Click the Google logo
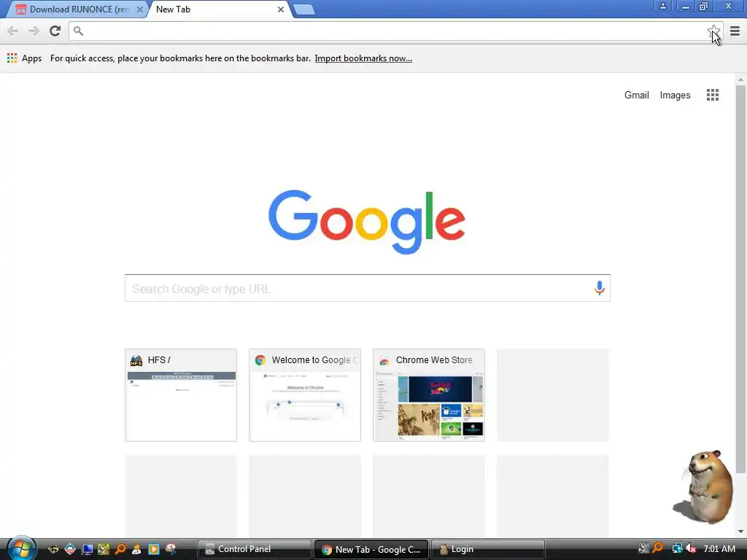Viewport: 747px width, 560px height. [x=367, y=222]
